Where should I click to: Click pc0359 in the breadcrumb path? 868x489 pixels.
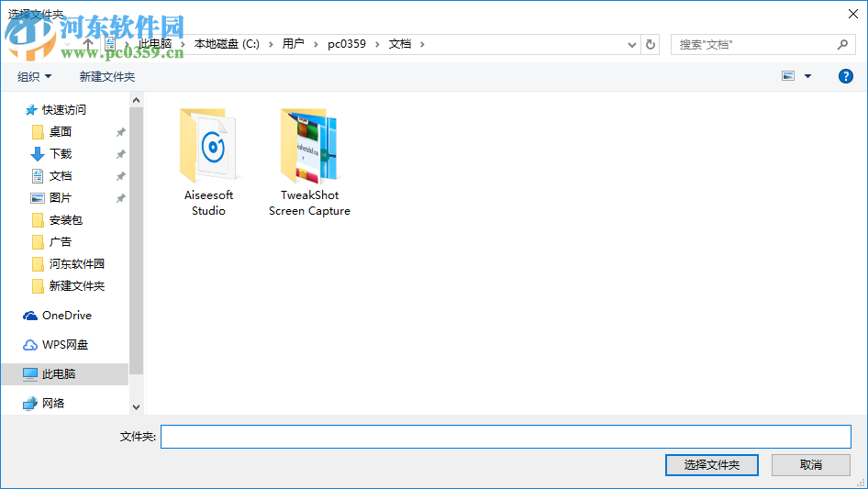pyautogui.click(x=347, y=44)
